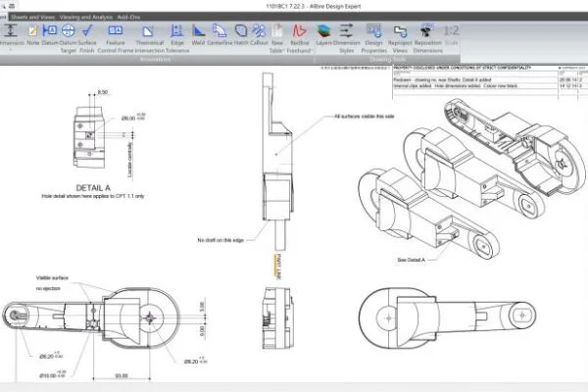The image size is (588, 392).
Task: Add a Note annotation
Action: [x=33, y=34]
